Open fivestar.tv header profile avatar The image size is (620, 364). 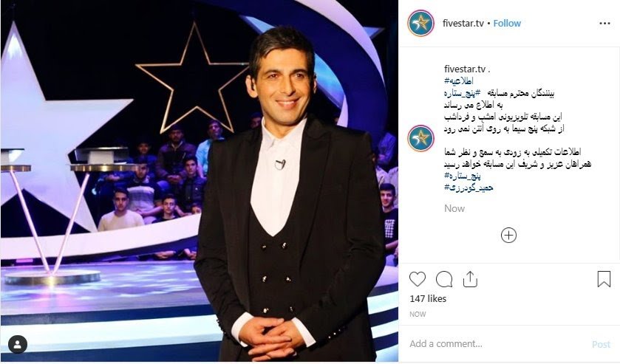point(420,24)
